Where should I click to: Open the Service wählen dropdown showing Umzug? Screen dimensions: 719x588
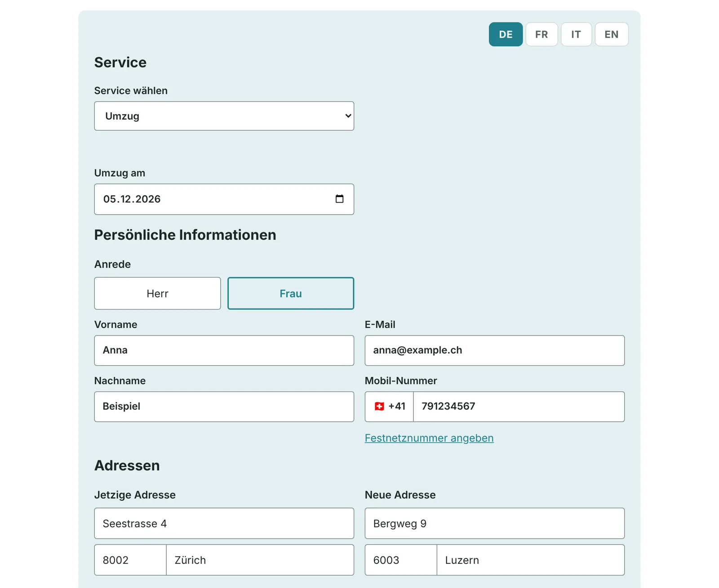click(224, 116)
